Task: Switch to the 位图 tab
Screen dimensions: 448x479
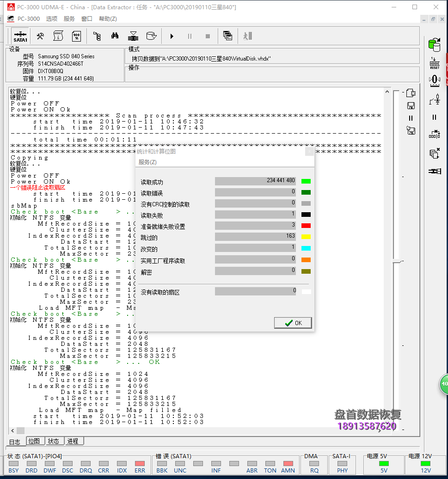Action: click(34, 441)
